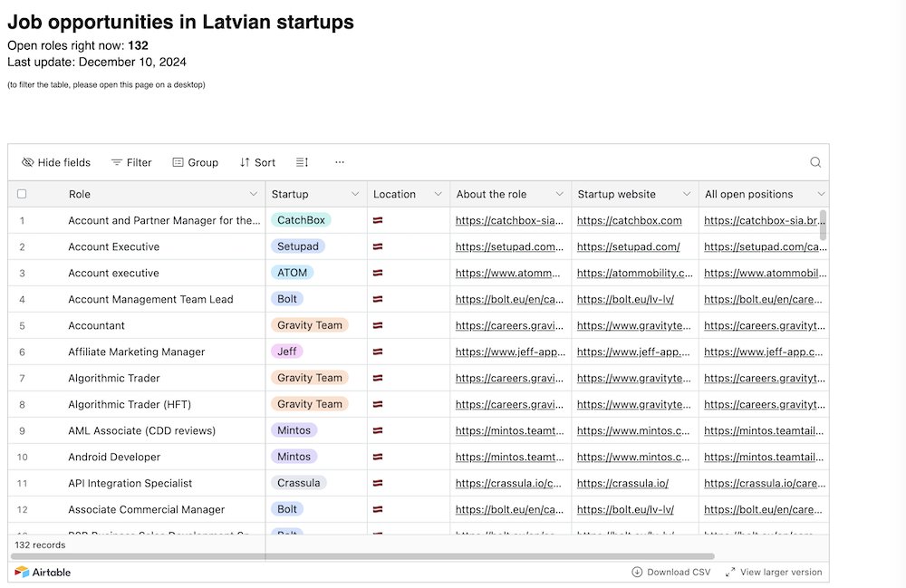Open the three-dot more options menu
Screen dimensions: 906x588
[x=340, y=162]
